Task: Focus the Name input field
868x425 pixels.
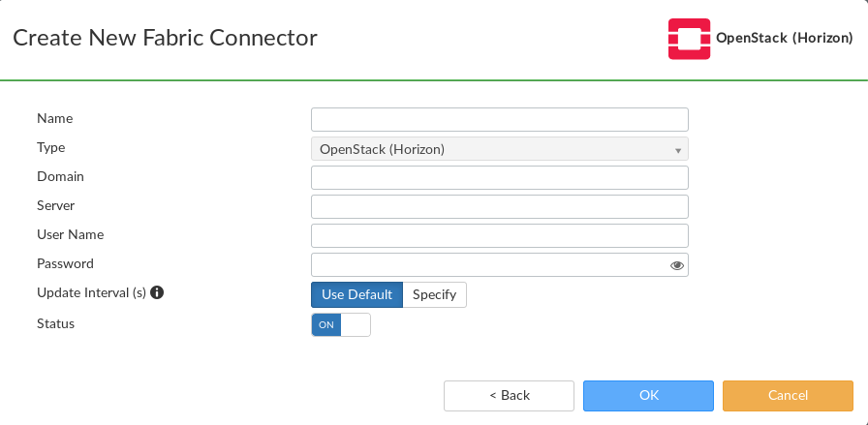Action: pos(499,120)
